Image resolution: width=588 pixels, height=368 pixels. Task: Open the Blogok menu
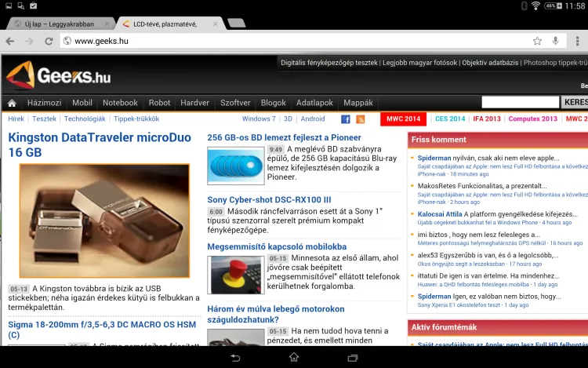[274, 103]
